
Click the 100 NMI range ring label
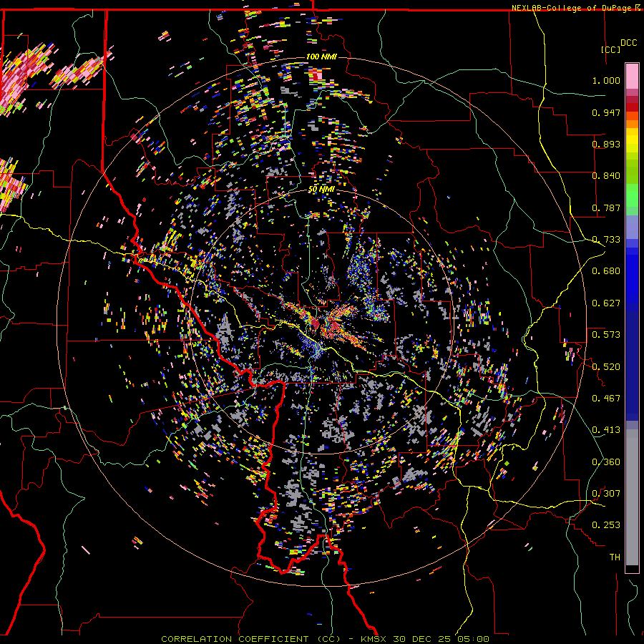(x=321, y=57)
